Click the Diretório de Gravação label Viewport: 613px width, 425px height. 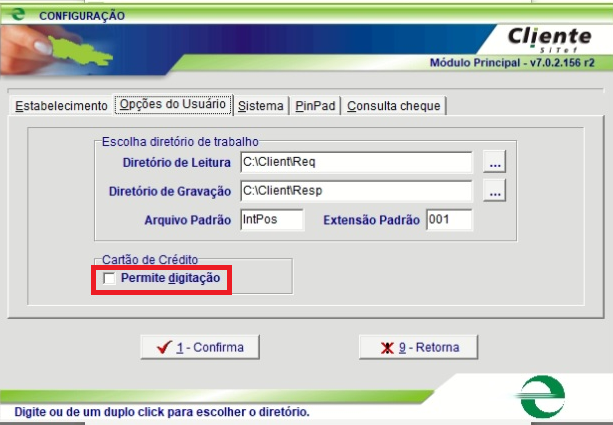pos(170,192)
